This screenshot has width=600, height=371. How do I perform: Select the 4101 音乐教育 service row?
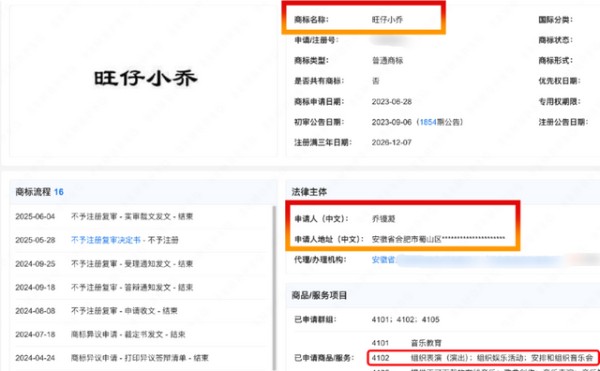(x=406, y=343)
